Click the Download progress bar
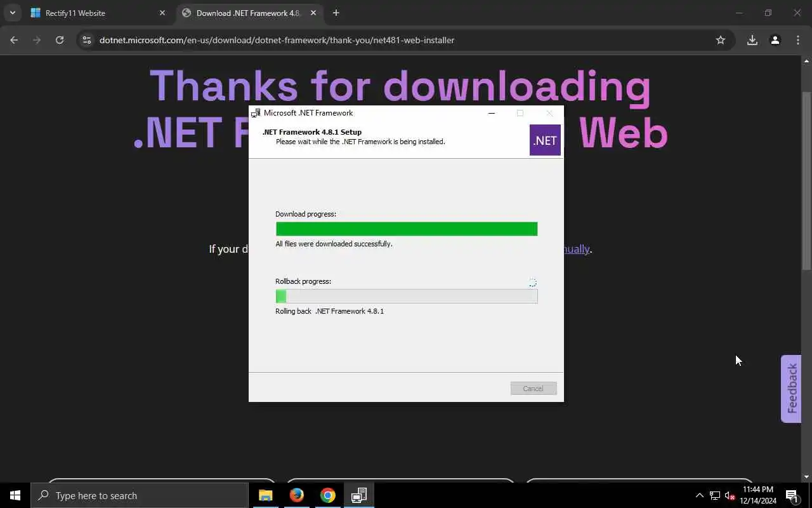The width and height of the screenshot is (812, 508). click(407, 229)
